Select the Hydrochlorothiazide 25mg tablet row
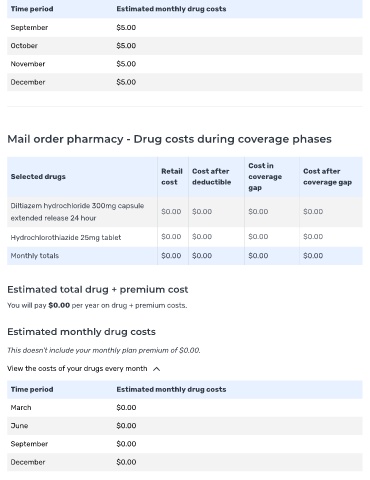This screenshot has width=370, height=480. click(185, 237)
